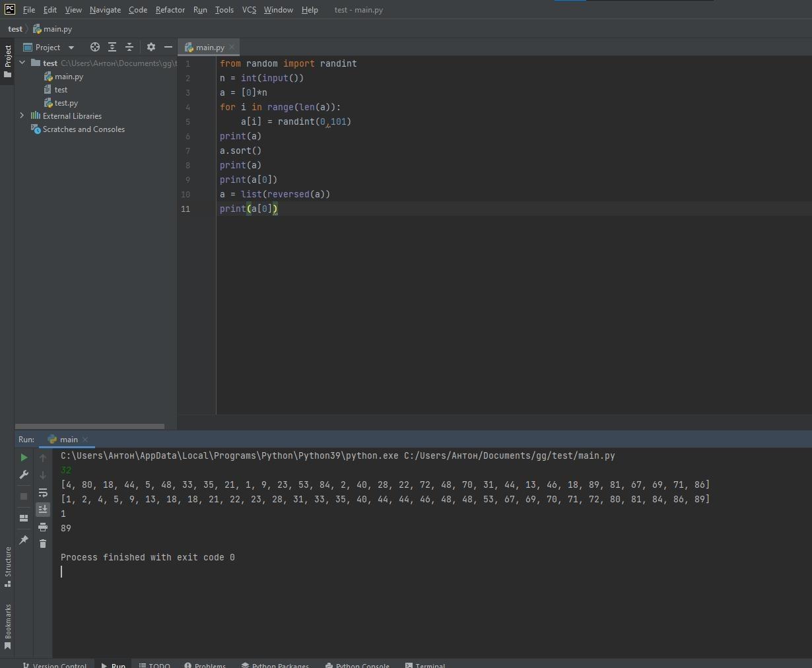Click the print icon in Run panel
812x668 pixels.
[x=43, y=527]
